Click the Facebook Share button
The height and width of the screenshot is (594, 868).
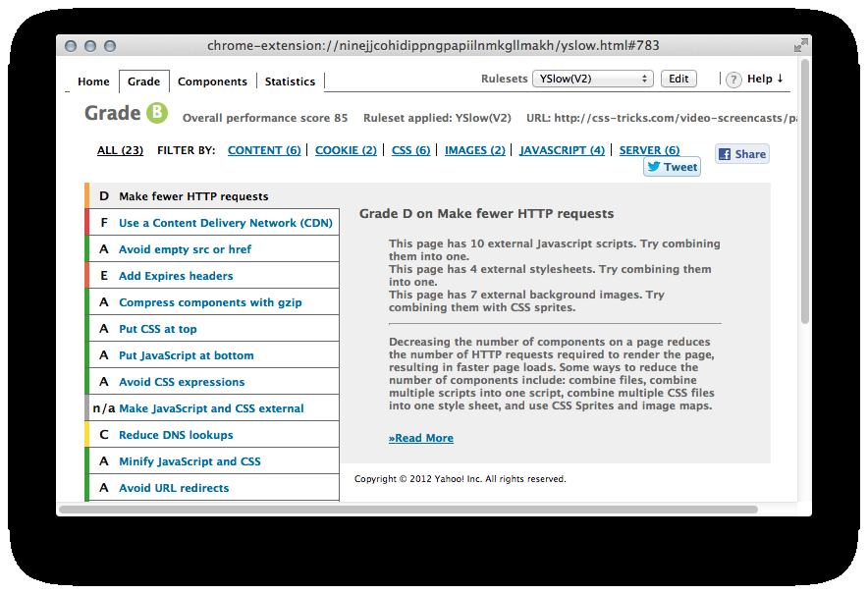click(x=741, y=154)
